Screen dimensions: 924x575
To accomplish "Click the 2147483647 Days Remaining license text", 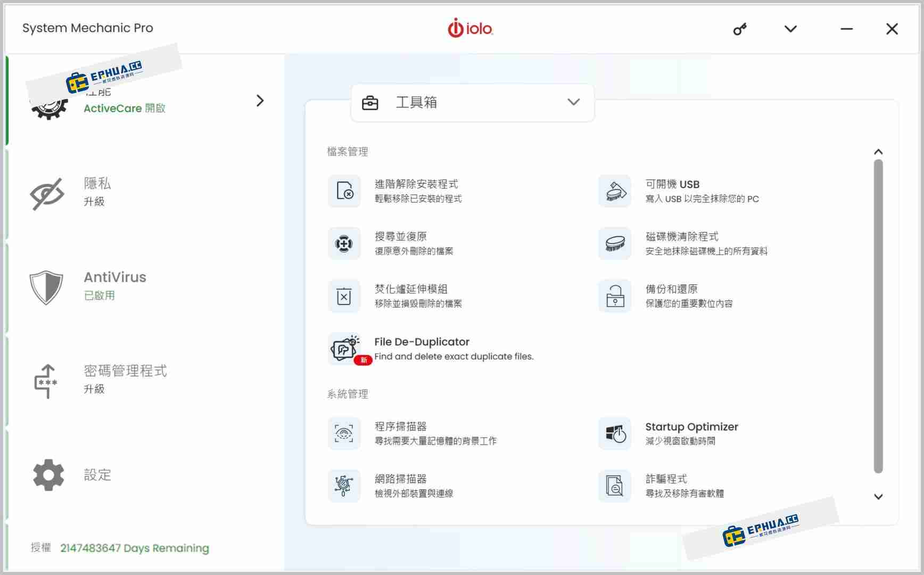I will [135, 548].
